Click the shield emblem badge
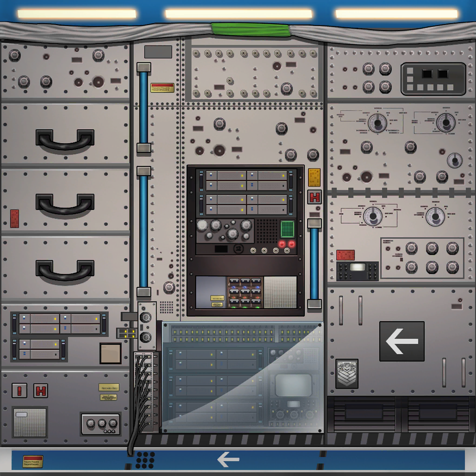 click(x=347, y=373)
